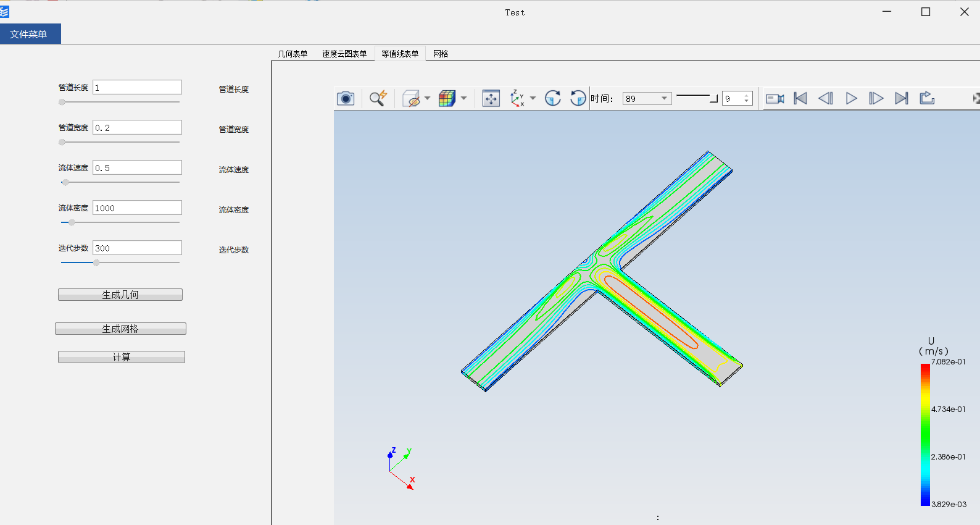
Task: Click the 流体速度 slider handle
Action: (65, 182)
